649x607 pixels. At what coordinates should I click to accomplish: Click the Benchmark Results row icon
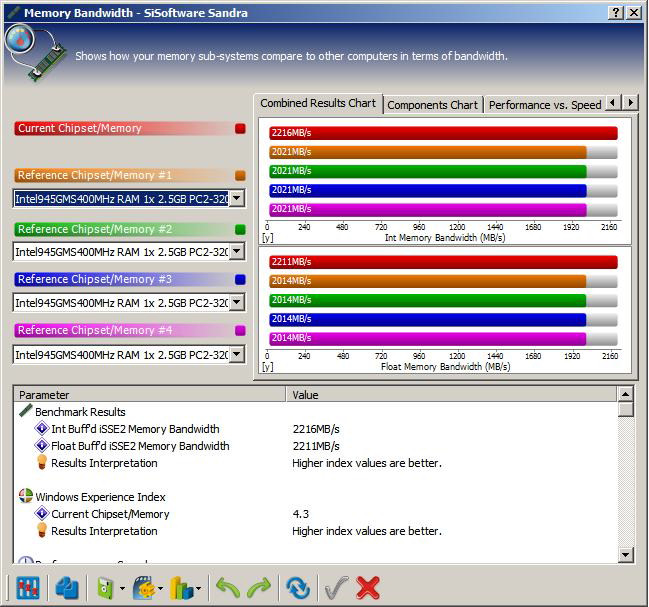[x=26, y=411]
